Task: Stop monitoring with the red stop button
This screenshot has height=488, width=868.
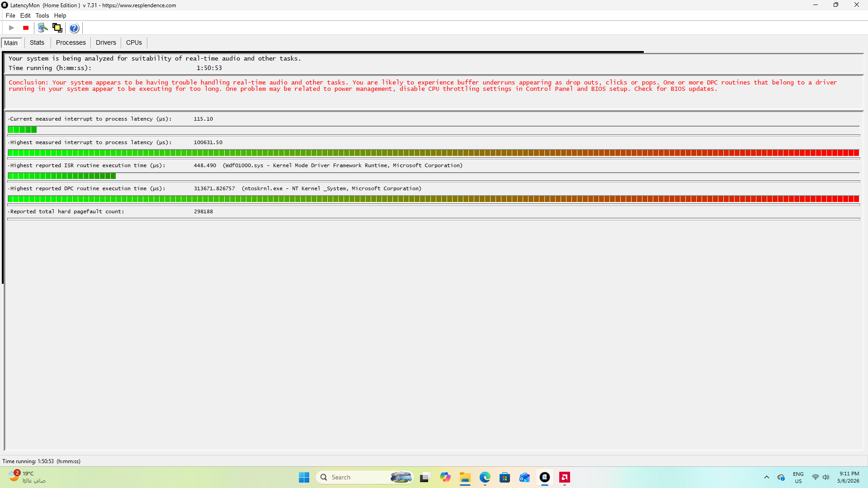Action: [x=26, y=28]
